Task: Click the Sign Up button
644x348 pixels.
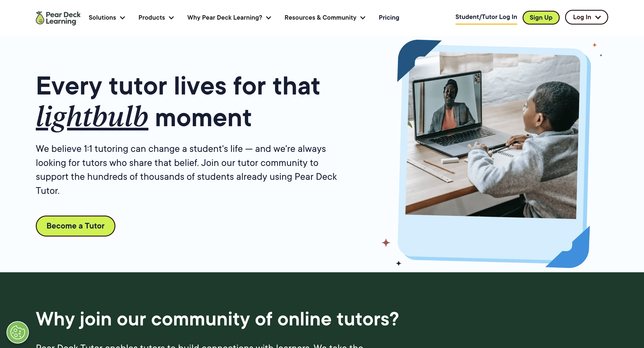Action: tap(541, 18)
